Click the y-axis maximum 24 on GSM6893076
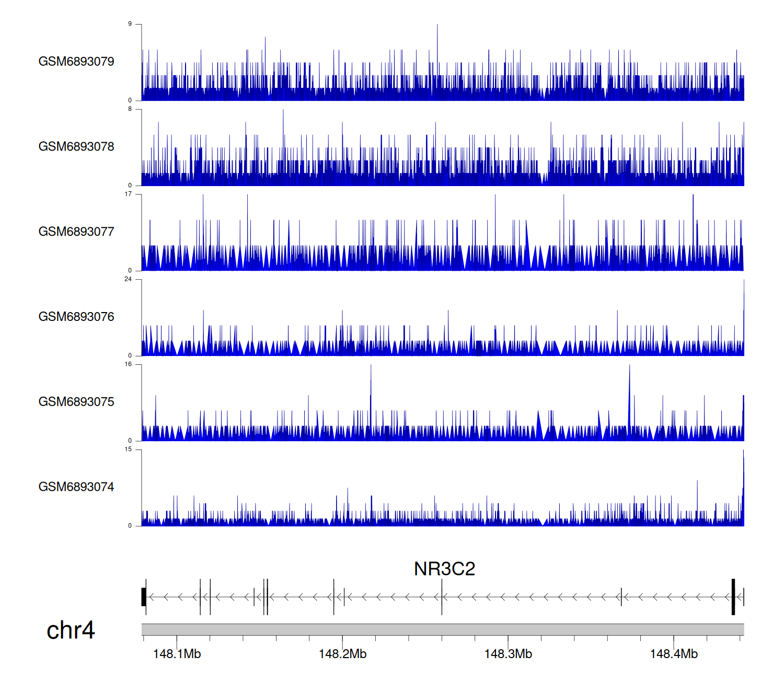Viewport: 784px width, 690px height. click(128, 279)
